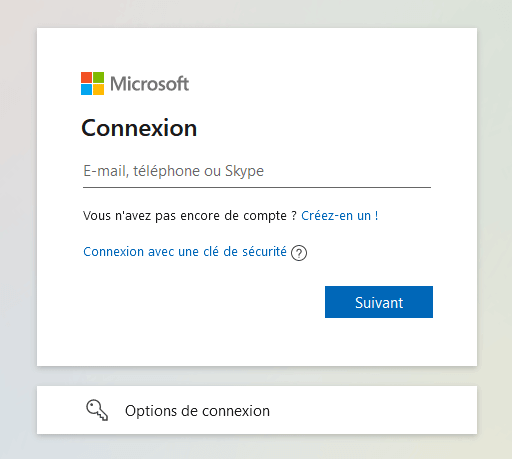Click the gray Microsoft wordmark text
The height and width of the screenshot is (459, 512).
coord(149,83)
